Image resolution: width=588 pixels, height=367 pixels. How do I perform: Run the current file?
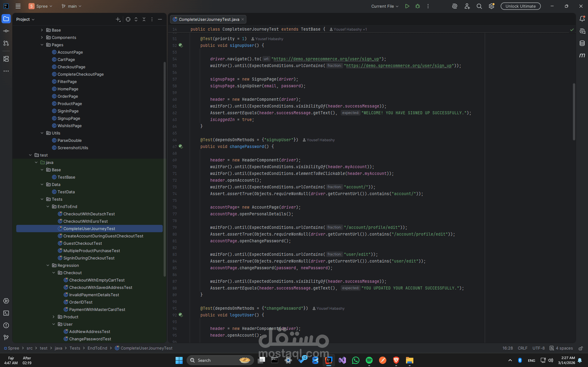[x=407, y=6]
